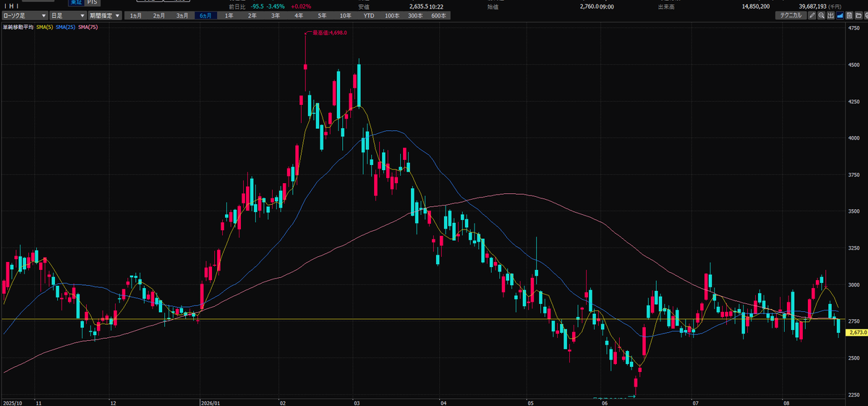Switch the chart range to 10年
Image resolution: width=868 pixels, height=406 pixels.
(x=345, y=15)
